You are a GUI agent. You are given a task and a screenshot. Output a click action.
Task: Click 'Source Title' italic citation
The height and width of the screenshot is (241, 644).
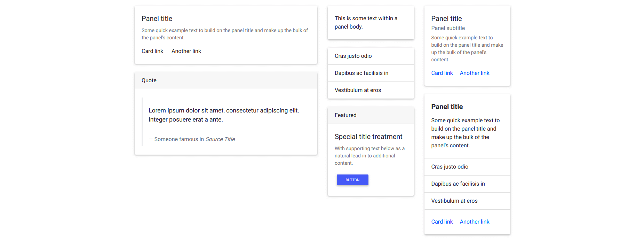tap(220, 139)
